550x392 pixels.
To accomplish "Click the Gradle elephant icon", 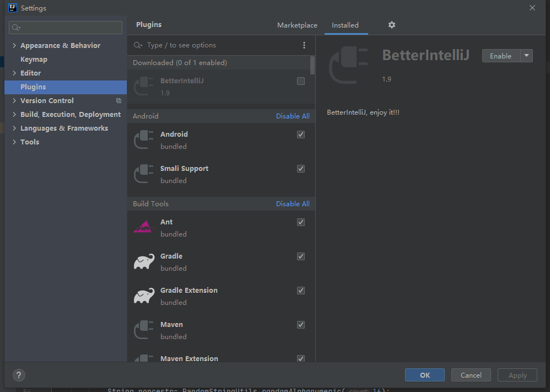I will point(144,262).
